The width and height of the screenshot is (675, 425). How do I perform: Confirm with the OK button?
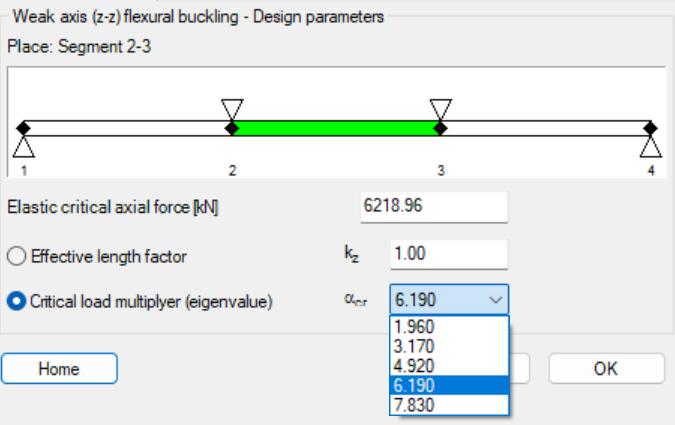pyautogui.click(x=605, y=368)
